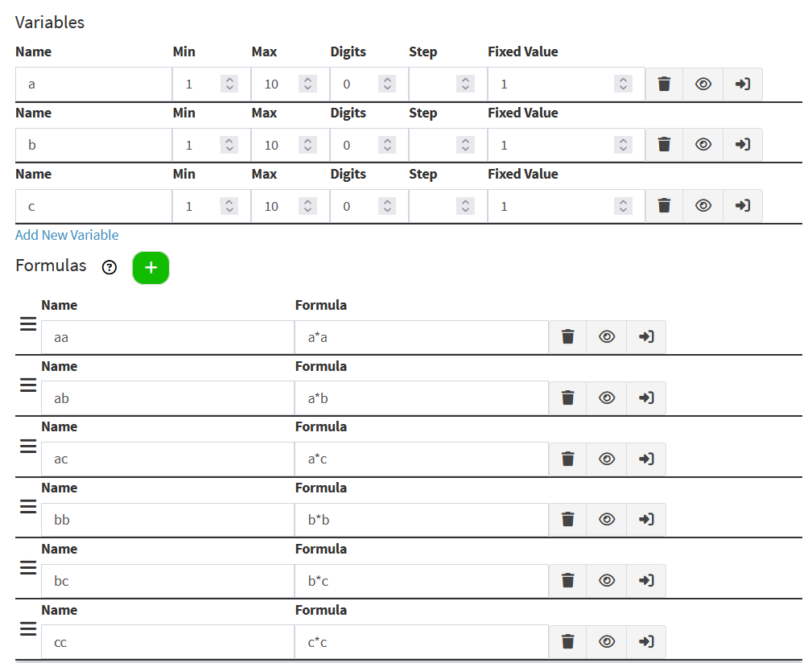Click the Max stepper arrows for variable b
This screenshot has height=663, width=812.
click(307, 145)
